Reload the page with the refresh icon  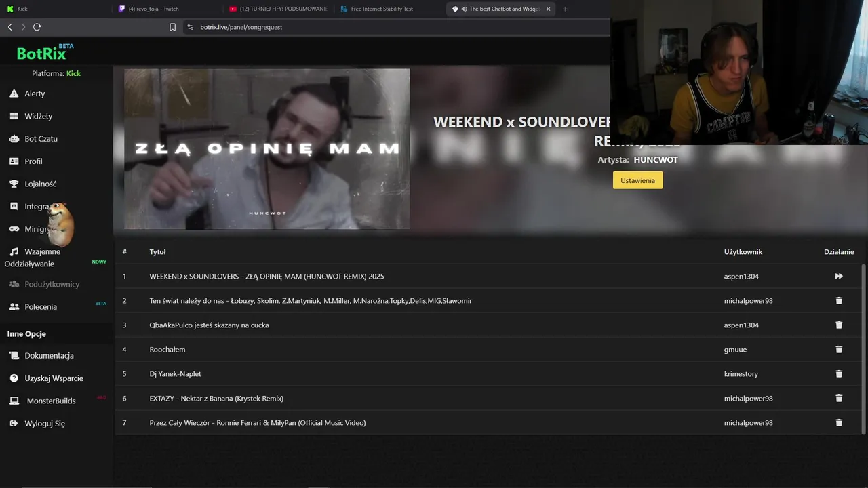coord(37,27)
